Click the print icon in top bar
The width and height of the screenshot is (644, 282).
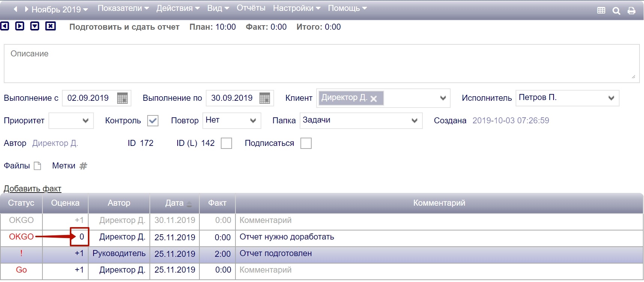(632, 11)
